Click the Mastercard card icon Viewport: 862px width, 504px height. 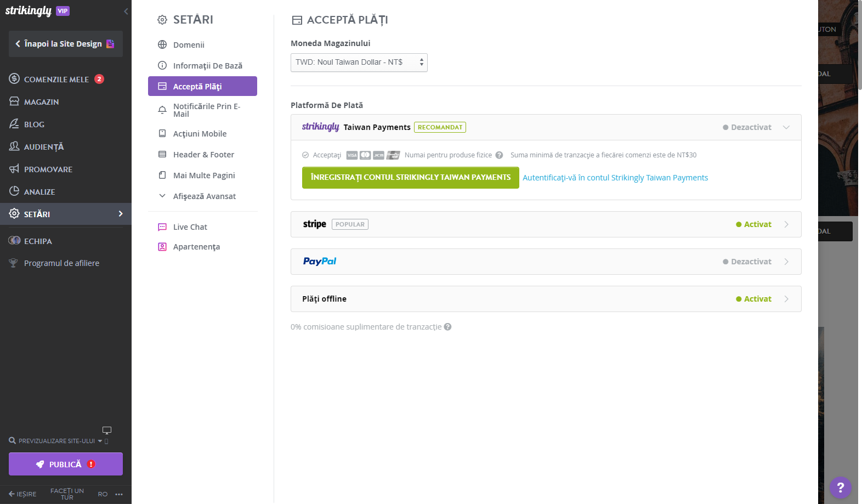click(365, 155)
